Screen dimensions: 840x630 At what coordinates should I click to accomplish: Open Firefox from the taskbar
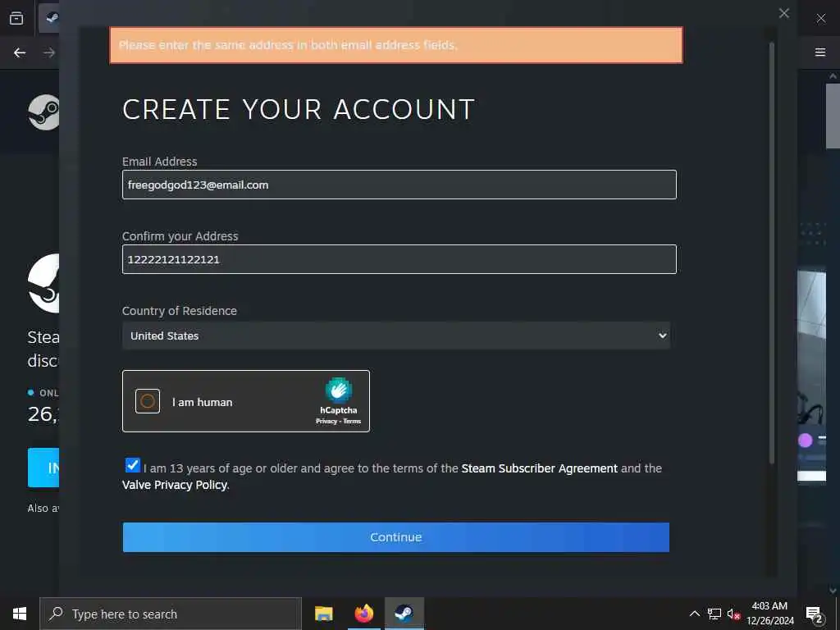pyautogui.click(x=363, y=614)
